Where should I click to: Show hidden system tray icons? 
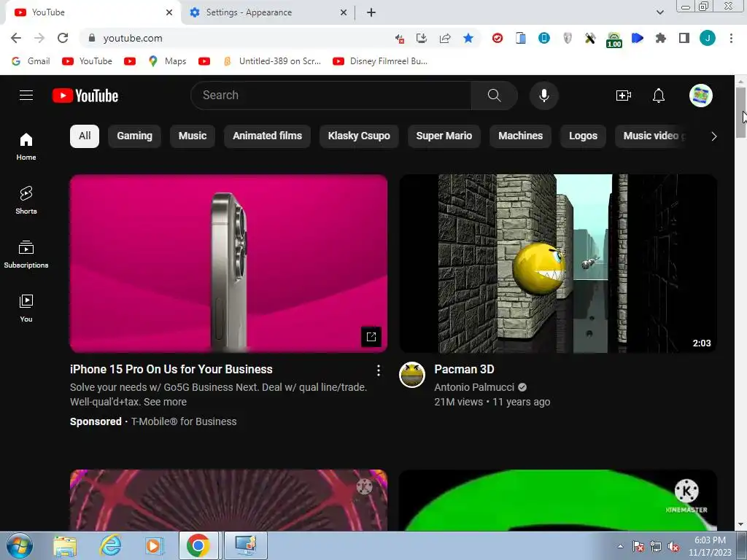[620, 546]
